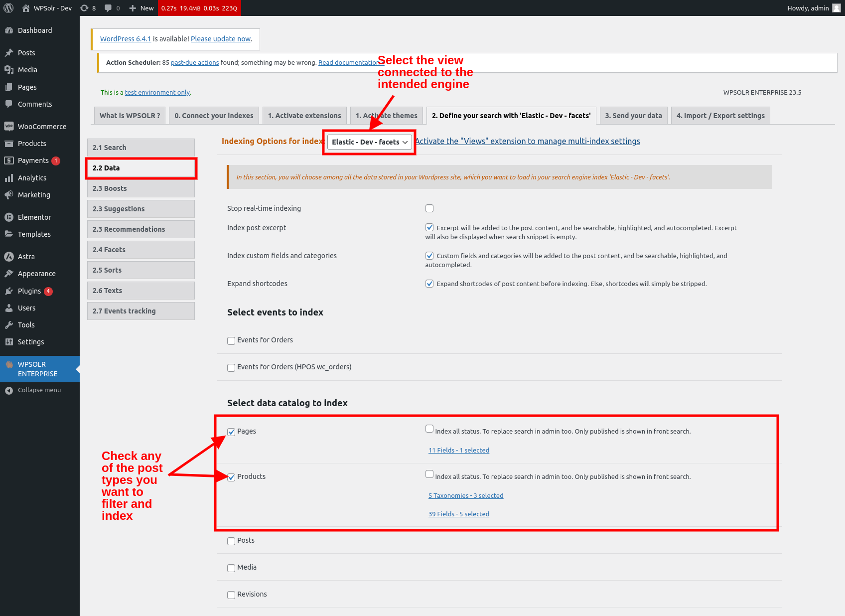Viewport: 845px width, 616px height.
Task: Switch to 4. Import / Export settings tab
Action: [x=720, y=116]
